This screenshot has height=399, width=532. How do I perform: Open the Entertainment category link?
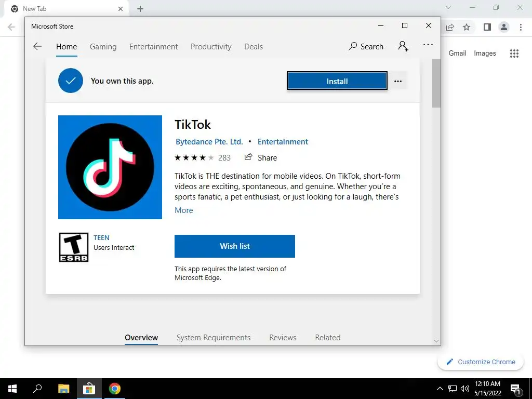point(283,142)
